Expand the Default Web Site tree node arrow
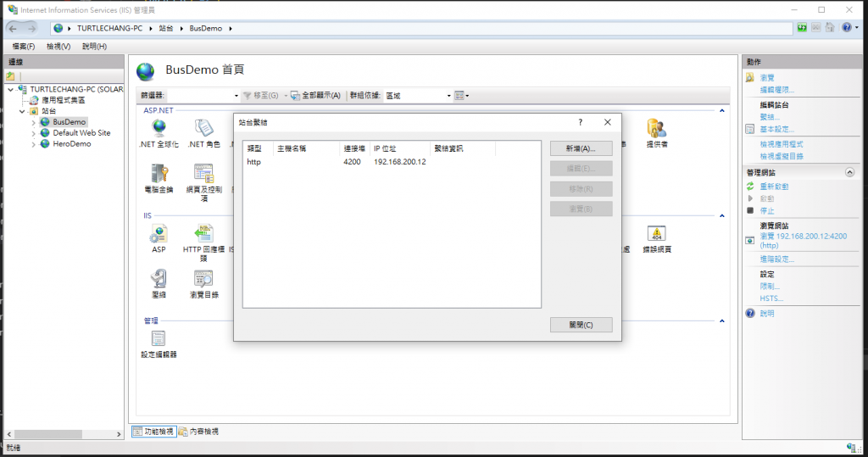Image resolution: width=868 pixels, height=457 pixels. 33,133
